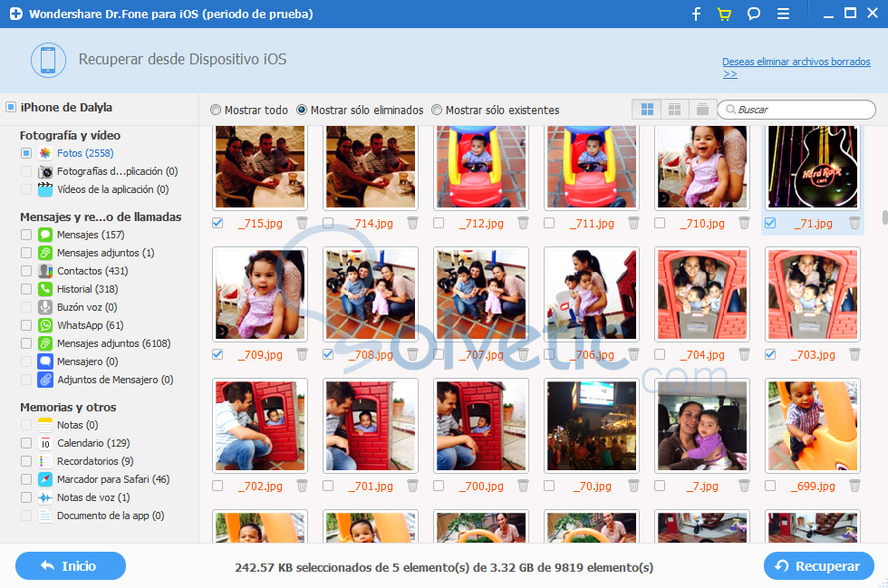
Task: Open the _7.jpg car selfie thumbnail
Action: tap(701, 426)
